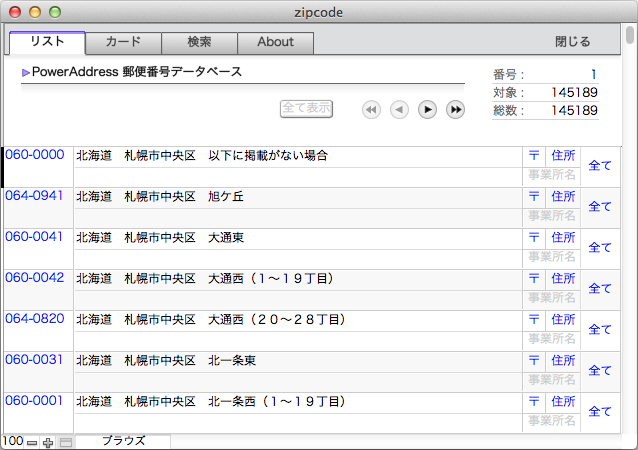
Task: Open the 検索 tab
Action: [199, 42]
